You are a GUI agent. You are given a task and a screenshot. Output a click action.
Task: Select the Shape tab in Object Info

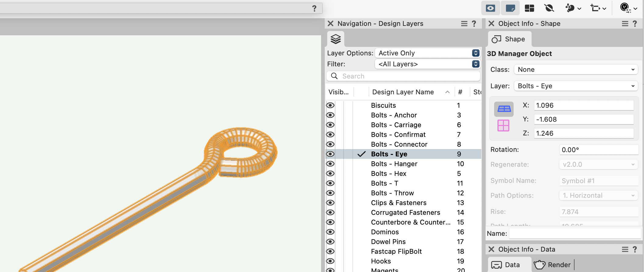pyautogui.click(x=509, y=39)
